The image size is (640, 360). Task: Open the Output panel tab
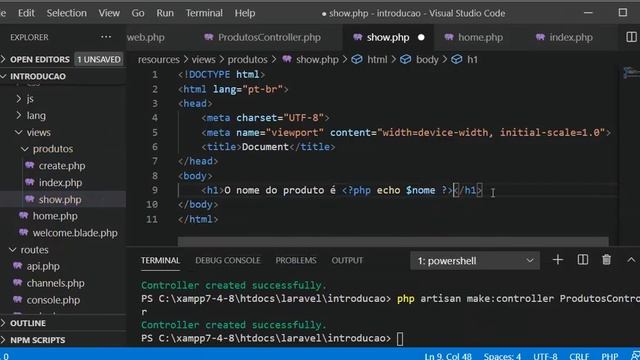pos(347,260)
